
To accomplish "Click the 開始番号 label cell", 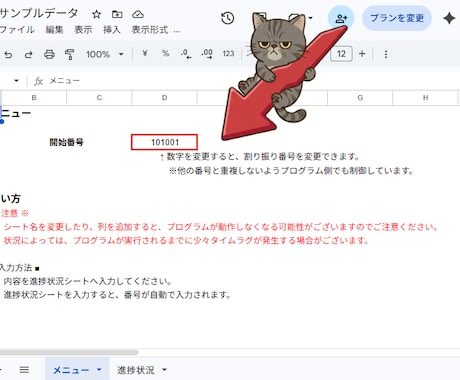I will coord(66,142).
